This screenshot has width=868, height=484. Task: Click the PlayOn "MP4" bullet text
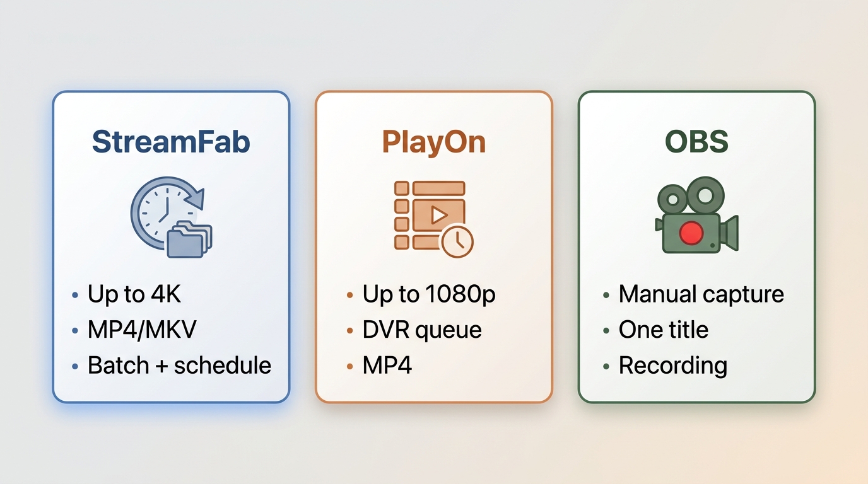pos(387,366)
